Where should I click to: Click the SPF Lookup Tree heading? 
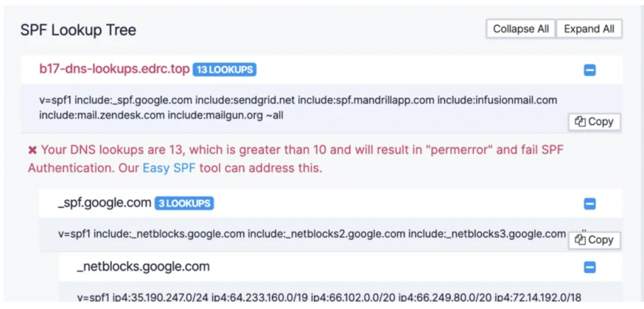click(x=78, y=30)
